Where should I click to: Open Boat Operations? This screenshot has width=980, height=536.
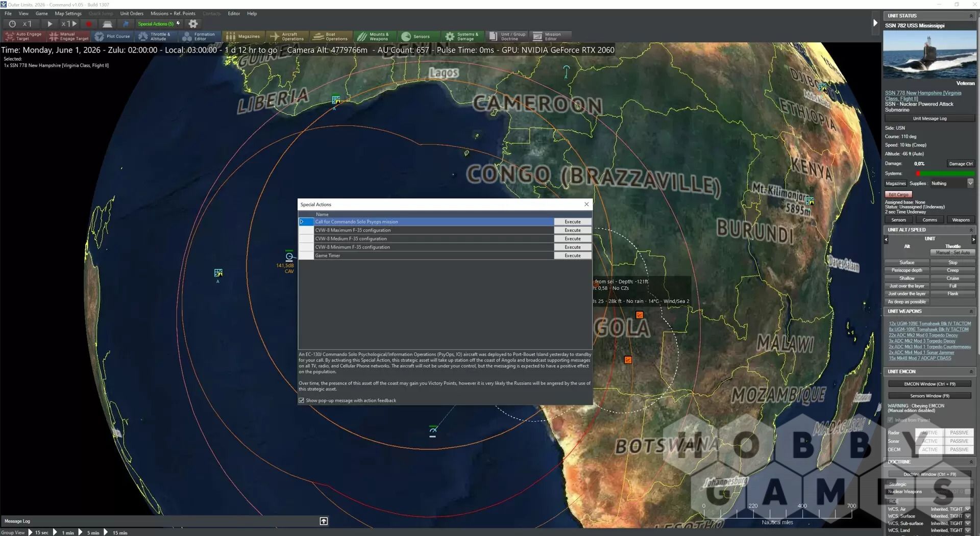(331, 36)
